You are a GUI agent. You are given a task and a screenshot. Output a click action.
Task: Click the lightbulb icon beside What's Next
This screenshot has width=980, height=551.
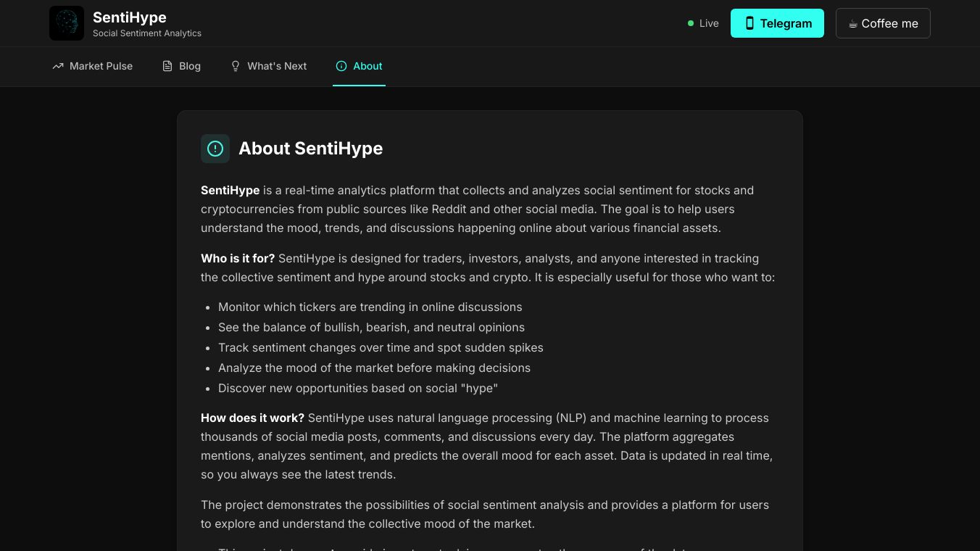tap(236, 66)
